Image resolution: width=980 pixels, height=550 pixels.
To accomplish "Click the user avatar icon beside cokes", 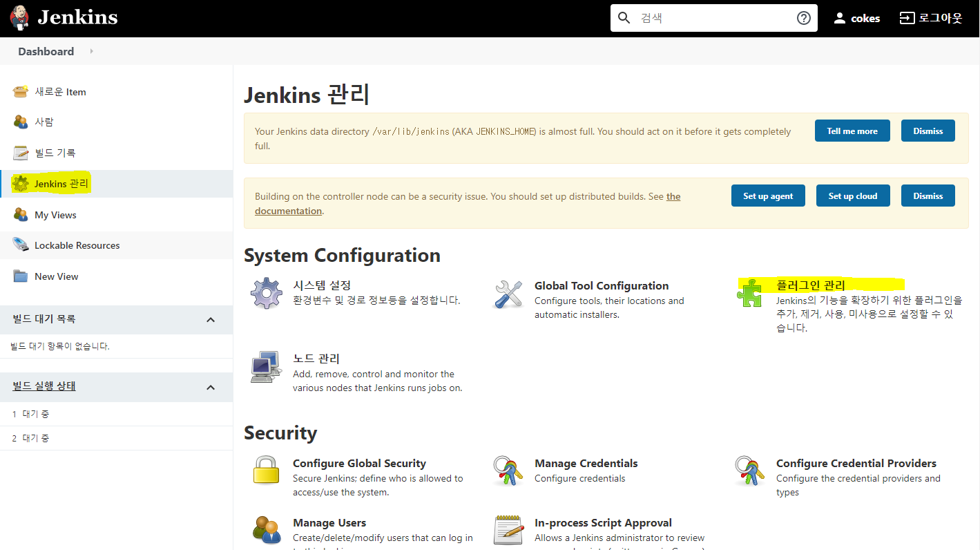I will coord(839,19).
